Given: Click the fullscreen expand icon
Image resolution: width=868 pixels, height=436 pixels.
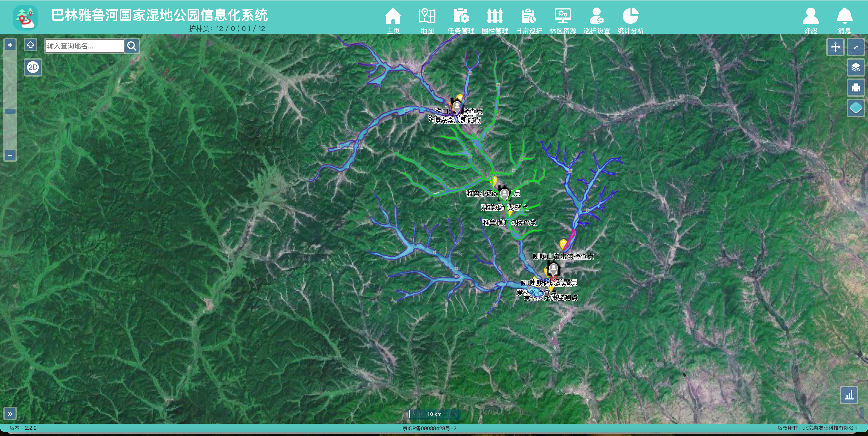Looking at the screenshot, I should tap(856, 47).
